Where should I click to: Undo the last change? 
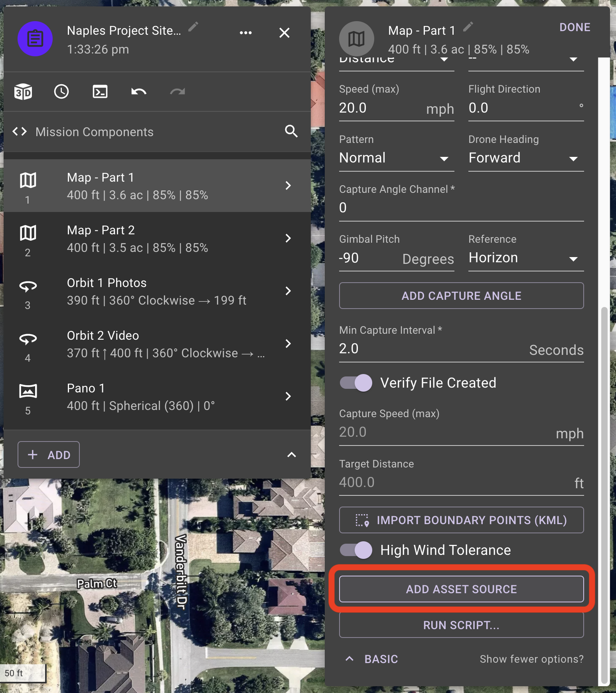pyautogui.click(x=139, y=92)
